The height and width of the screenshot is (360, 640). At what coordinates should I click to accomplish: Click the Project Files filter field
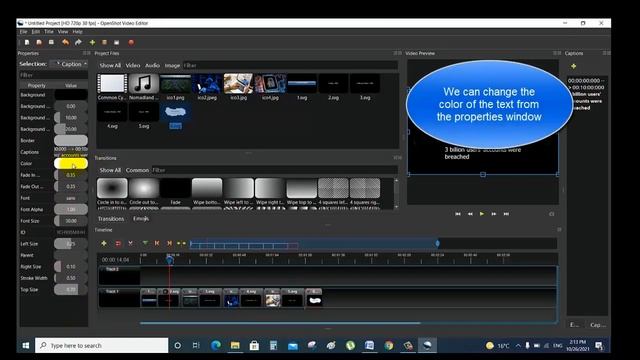[290, 65]
